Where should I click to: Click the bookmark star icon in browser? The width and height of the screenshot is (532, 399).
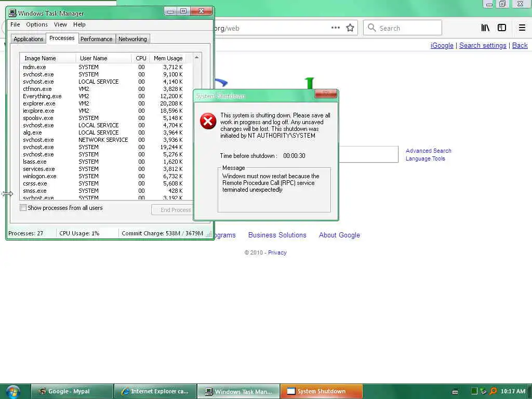point(350,28)
